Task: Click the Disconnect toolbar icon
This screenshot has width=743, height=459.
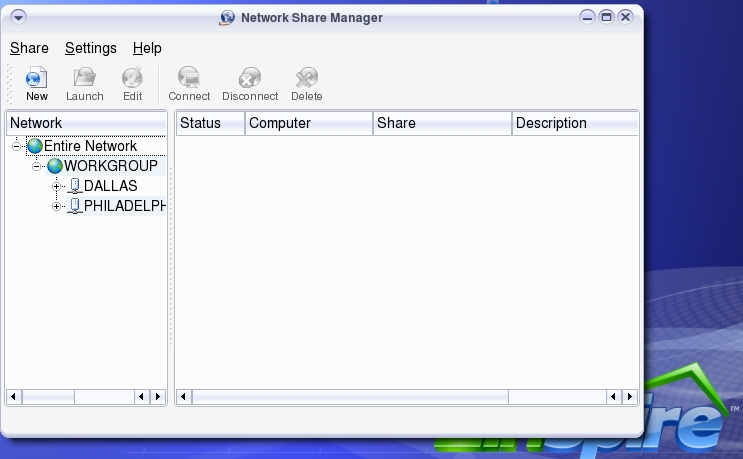Action: coord(250,78)
